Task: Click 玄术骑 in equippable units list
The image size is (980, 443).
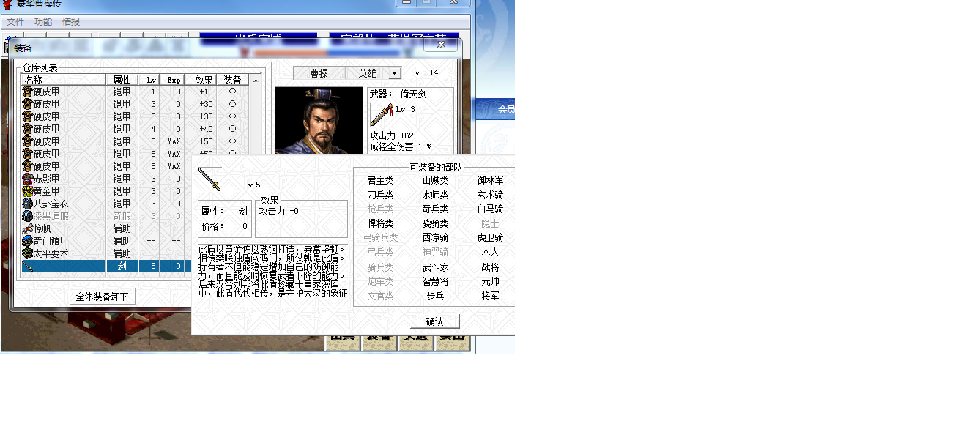Action: (490, 195)
